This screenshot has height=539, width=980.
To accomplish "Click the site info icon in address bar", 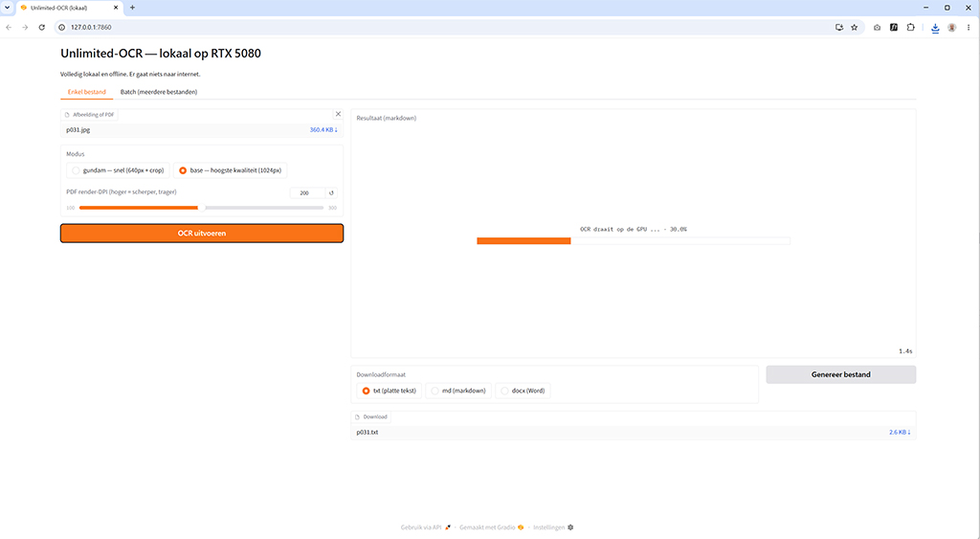I will click(62, 28).
